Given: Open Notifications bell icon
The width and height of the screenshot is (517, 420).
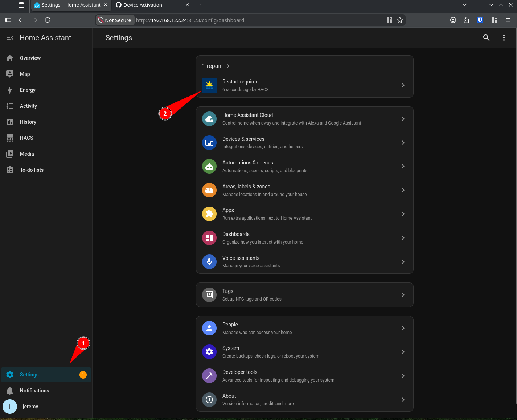Looking at the screenshot, I should pos(10,391).
